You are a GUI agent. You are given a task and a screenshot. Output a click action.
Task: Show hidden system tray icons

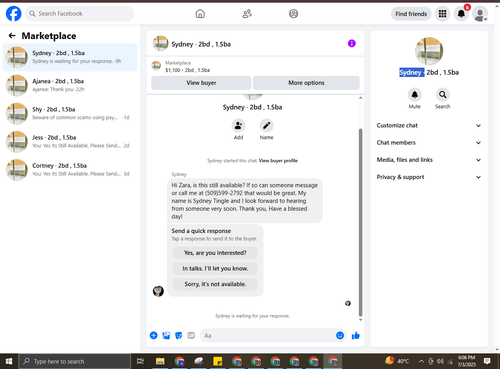coord(421,361)
